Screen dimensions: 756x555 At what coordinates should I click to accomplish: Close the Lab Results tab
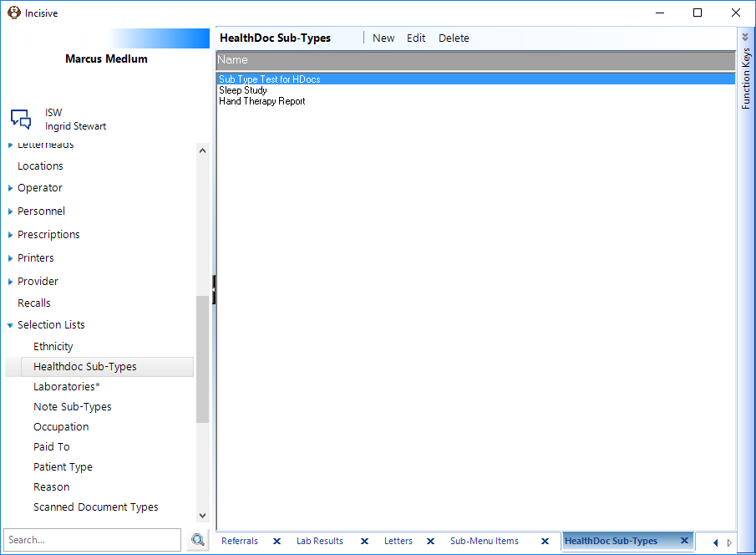[364, 541]
